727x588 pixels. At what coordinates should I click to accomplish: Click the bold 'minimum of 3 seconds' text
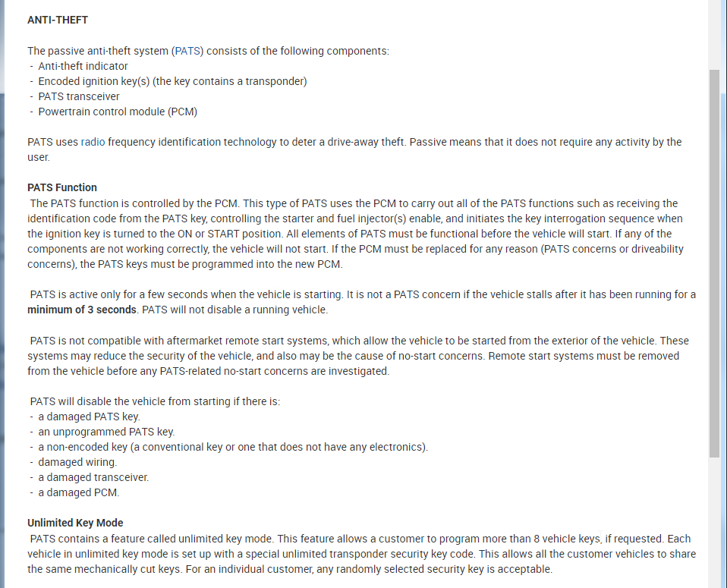82,310
